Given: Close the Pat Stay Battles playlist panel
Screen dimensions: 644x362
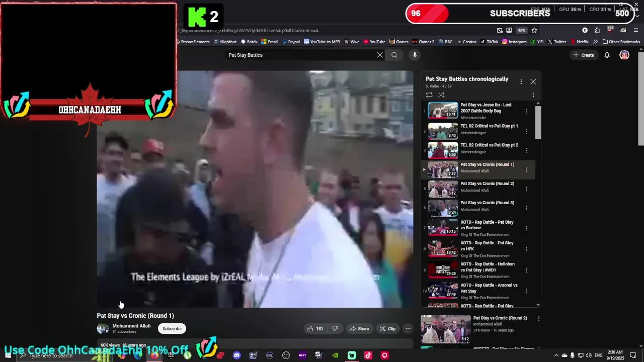Looking at the screenshot, I should click(533, 81).
